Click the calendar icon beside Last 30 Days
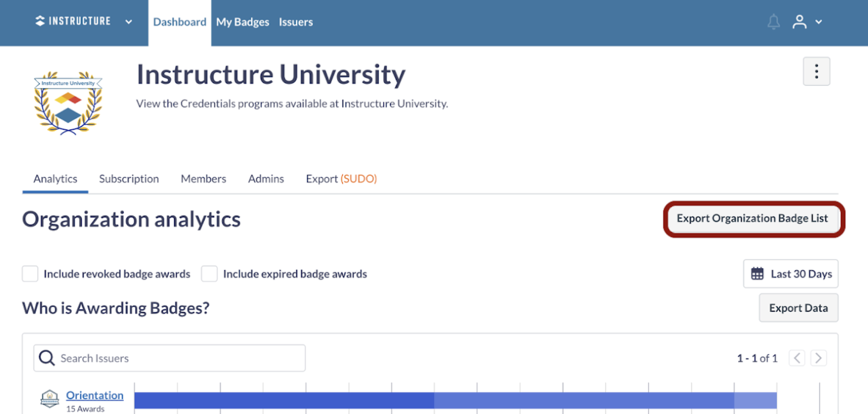Screen dimensions: 868x414 pyautogui.click(x=757, y=274)
